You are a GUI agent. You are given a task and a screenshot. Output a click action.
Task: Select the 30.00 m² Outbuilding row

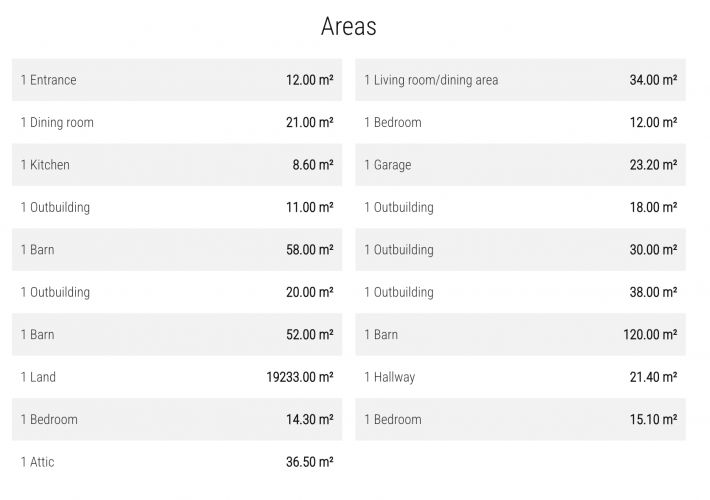pos(521,250)
